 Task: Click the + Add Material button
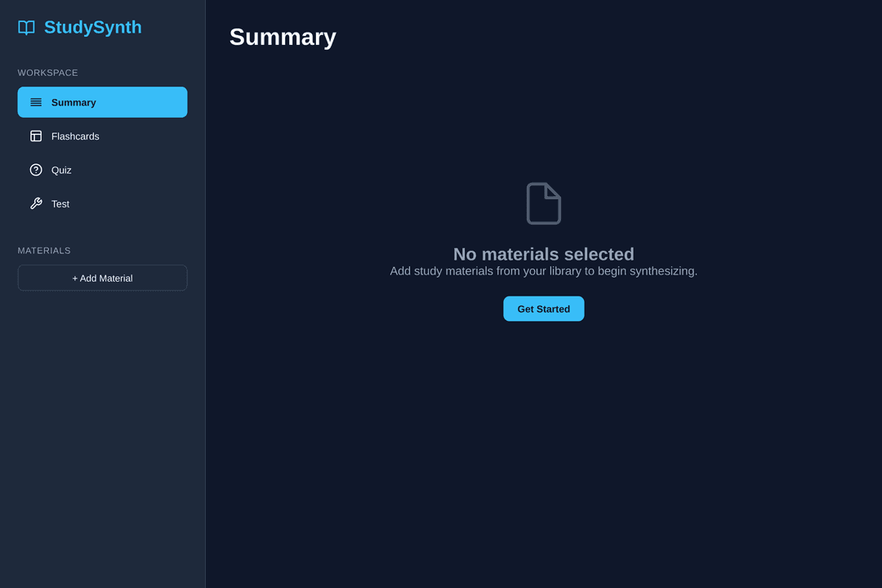coord(102,278)
